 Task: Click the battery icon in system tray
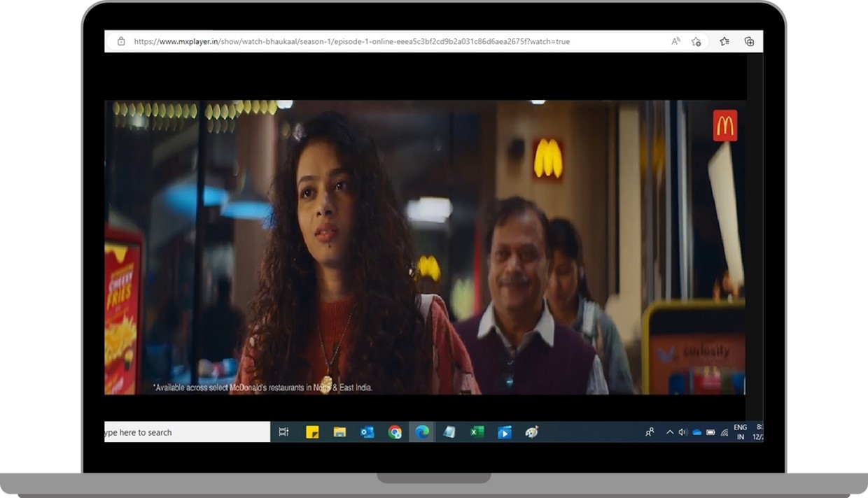pos(710,432)
